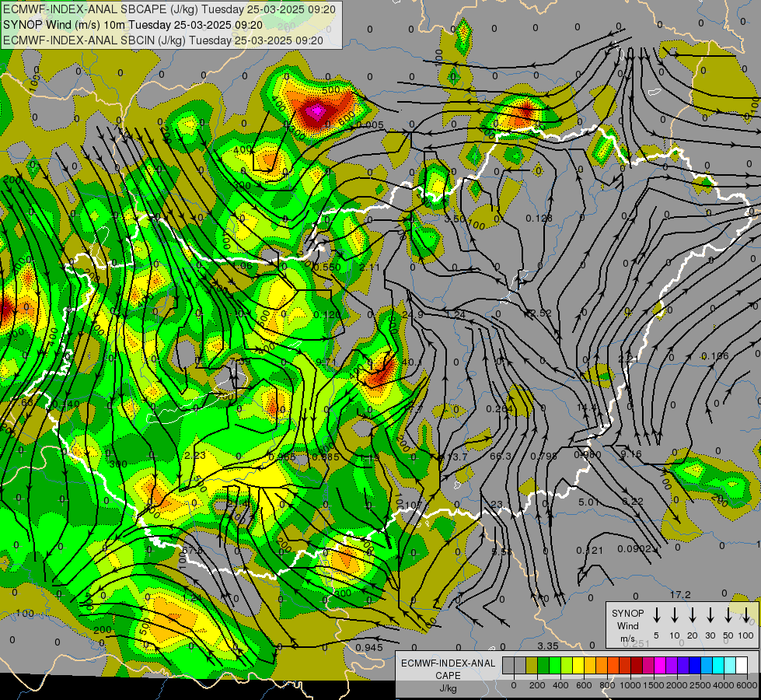761x700 pixels.
Task: Click the wind legend arrow for 50 m/s
Action: 728,614
